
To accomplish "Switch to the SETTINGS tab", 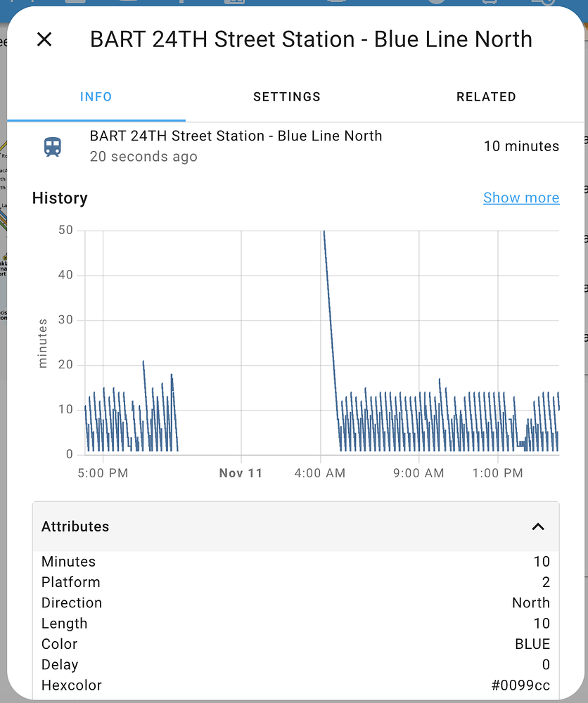I will [287, 97].
